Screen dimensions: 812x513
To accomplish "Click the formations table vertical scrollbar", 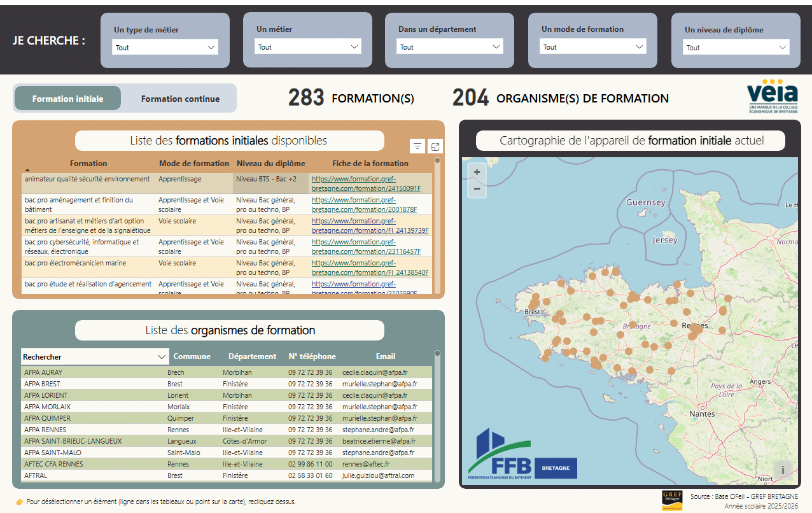I will click(438, 225).
